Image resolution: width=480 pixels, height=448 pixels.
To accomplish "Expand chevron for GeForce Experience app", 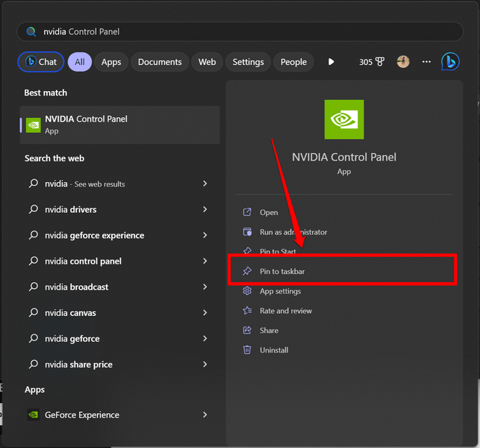I will point(205,414).
